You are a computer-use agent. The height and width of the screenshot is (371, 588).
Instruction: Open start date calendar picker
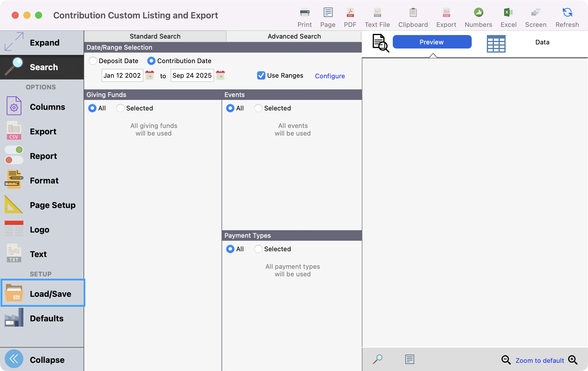coord(150,75)
